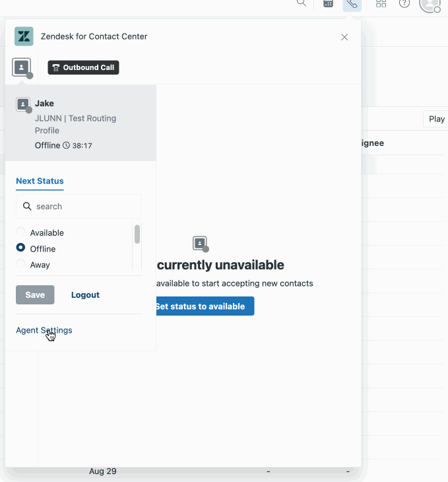This screenshot has height=482, width=448.
Task: Open the help question mark icon
Action: (404, 3)
